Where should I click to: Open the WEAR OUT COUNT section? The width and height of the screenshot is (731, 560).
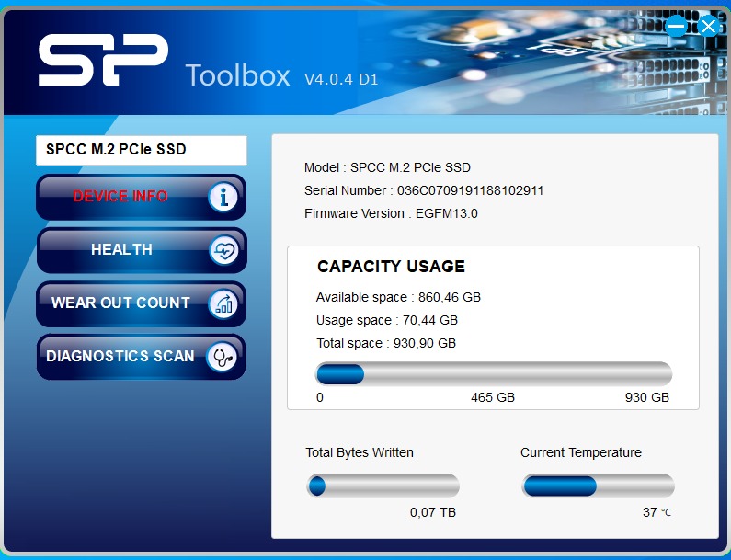141,303
